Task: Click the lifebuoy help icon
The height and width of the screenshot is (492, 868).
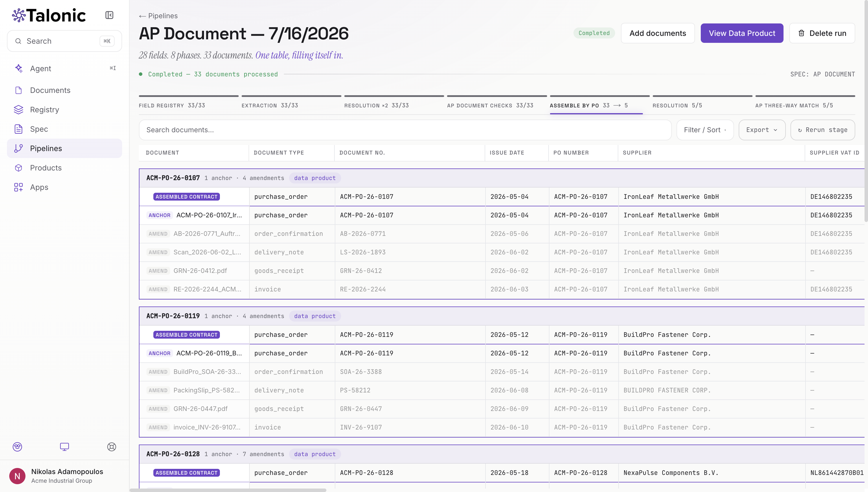Action: coord(111,447)
